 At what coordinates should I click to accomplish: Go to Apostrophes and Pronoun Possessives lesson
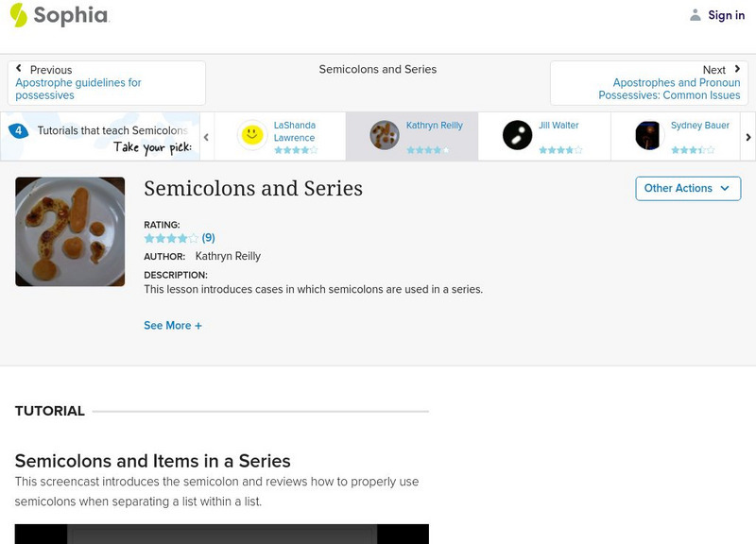(671, 89)
